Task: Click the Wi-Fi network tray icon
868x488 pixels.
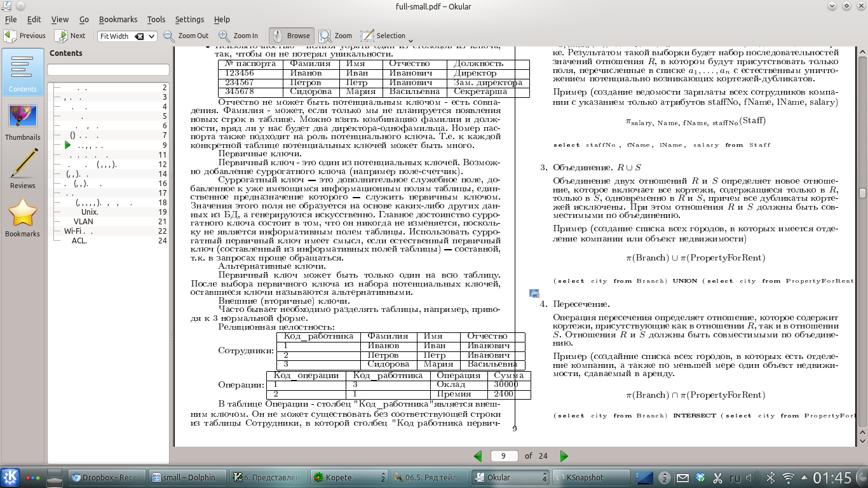Action: (789, 477)
